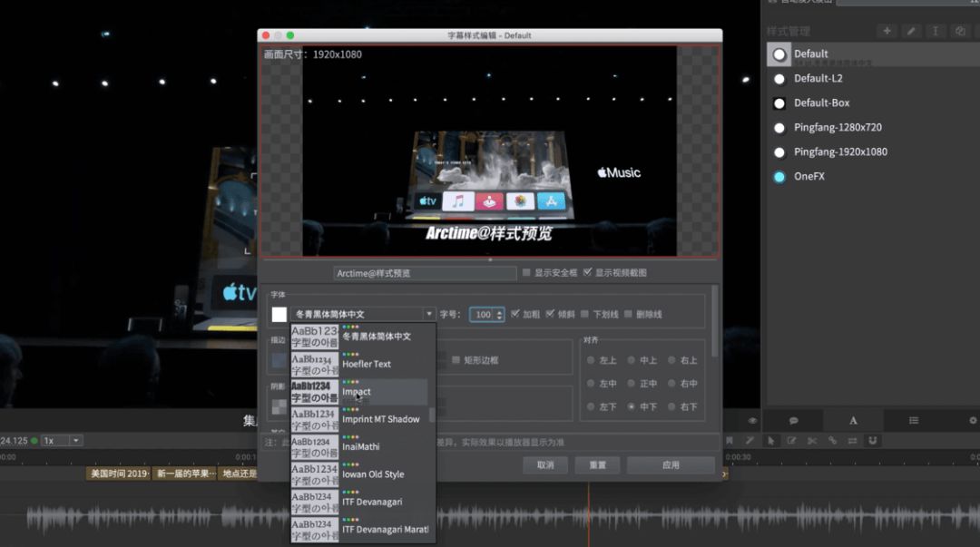Screen dimensions: 980x547
Task: Collapse the font family dropdown arrow
Action: pos(428,314)
